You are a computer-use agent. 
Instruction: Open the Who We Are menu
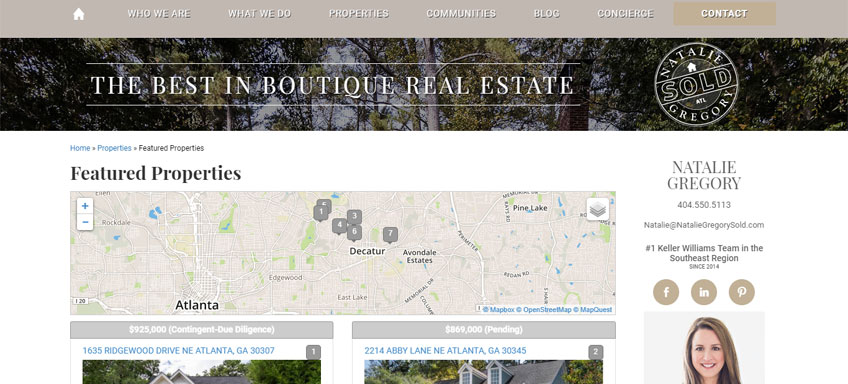tap(159, 14)
